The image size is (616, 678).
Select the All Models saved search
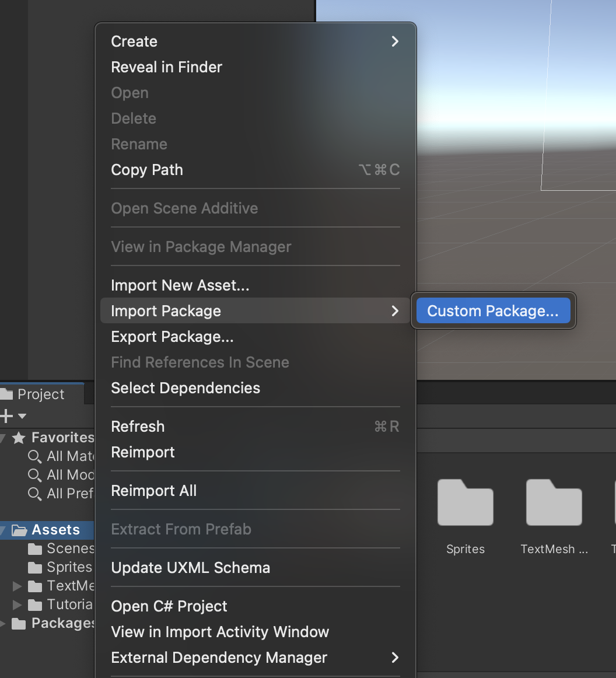point(61,475)
